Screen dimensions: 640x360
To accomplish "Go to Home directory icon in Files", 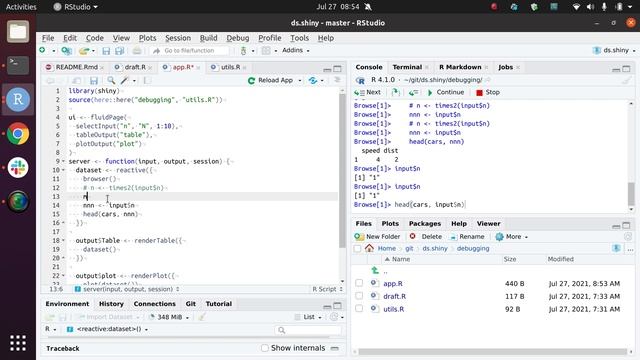I will [369, 248].
